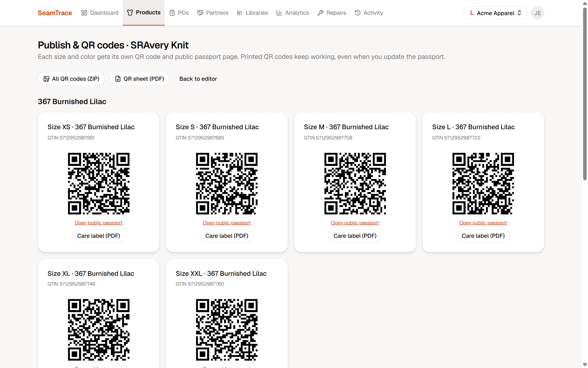Click the Size XXL QR code image
This screenshot has height=368, width=588.
[x=227, y=330]
